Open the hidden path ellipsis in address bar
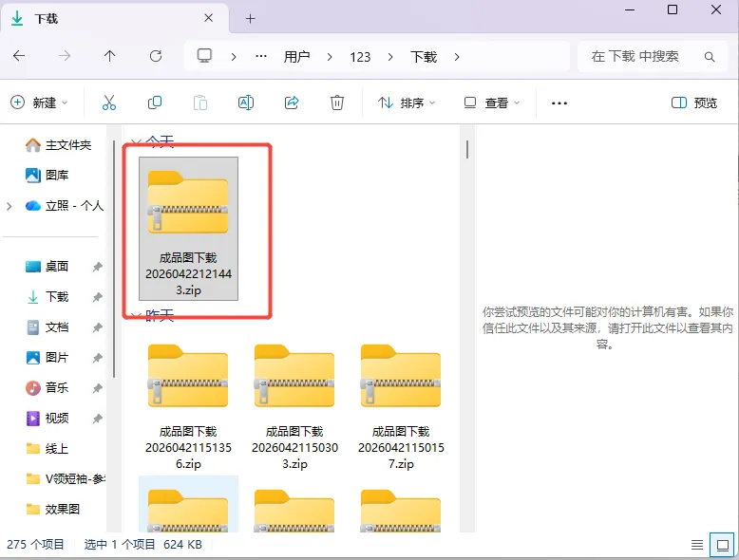This screenshot has height=560, width=739. [x=261, y=57]
